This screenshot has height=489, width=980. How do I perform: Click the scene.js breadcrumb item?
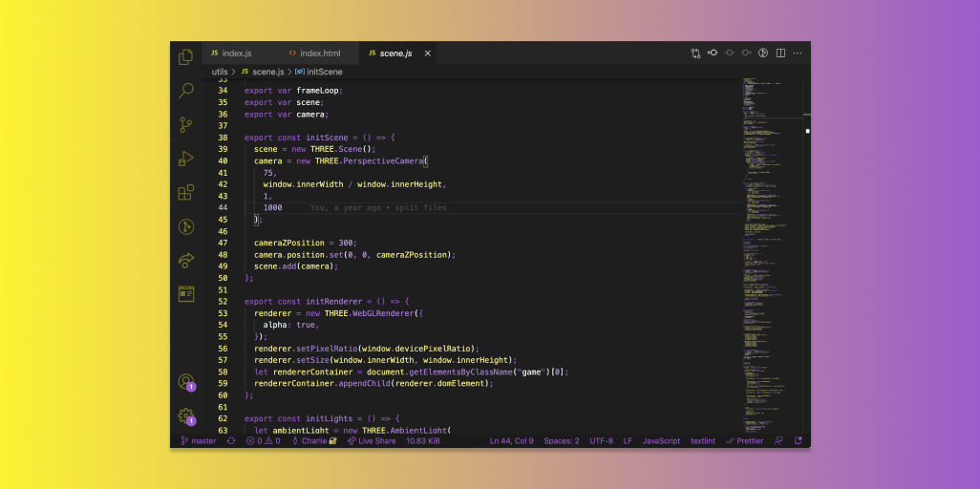coord(263,72)
